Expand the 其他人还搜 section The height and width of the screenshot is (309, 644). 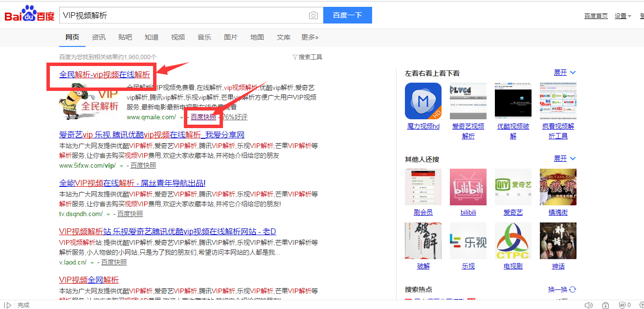565,158
